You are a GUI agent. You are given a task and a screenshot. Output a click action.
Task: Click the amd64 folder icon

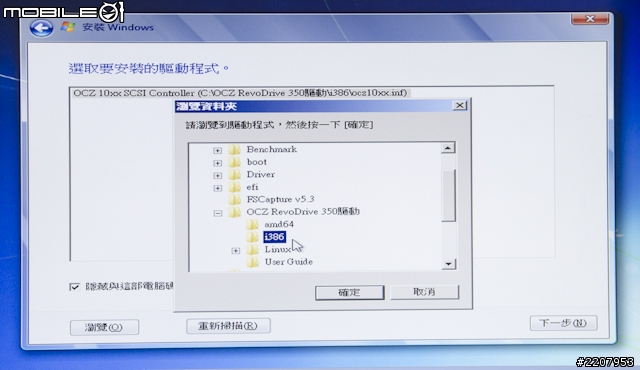click(252, 224)
